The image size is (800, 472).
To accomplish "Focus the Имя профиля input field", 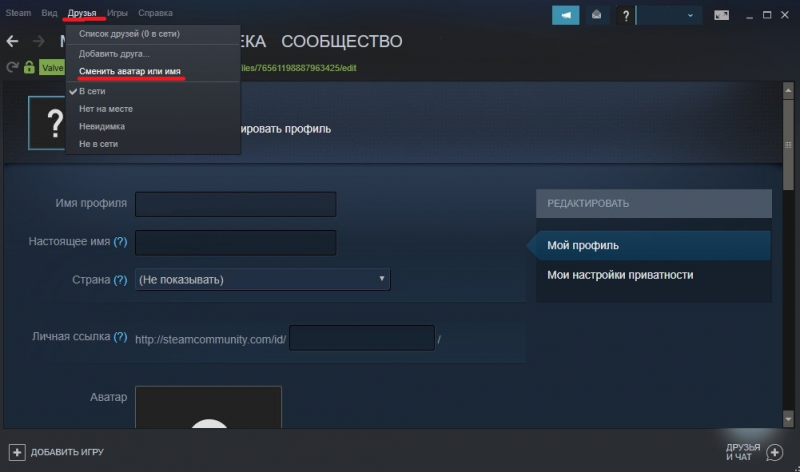I will [235, 204].
